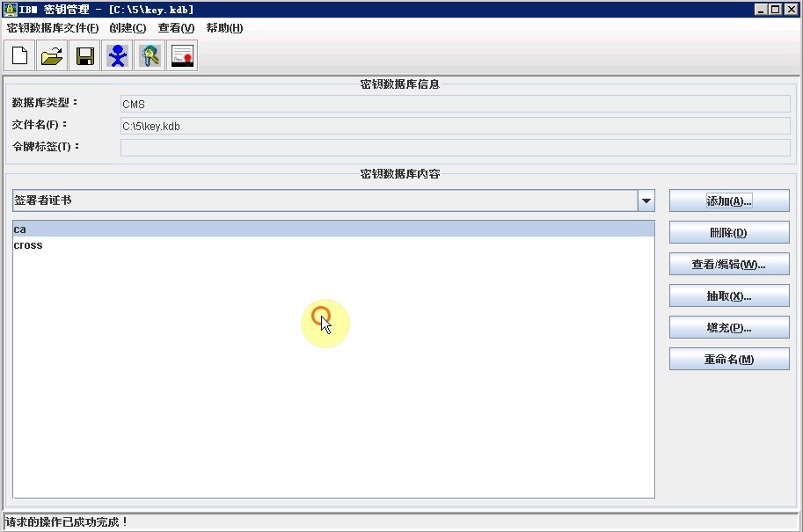Select the 'ca' certificate entry
Image resolution: width=803 pixels, height=532 pixels.
tap(20, 230)
